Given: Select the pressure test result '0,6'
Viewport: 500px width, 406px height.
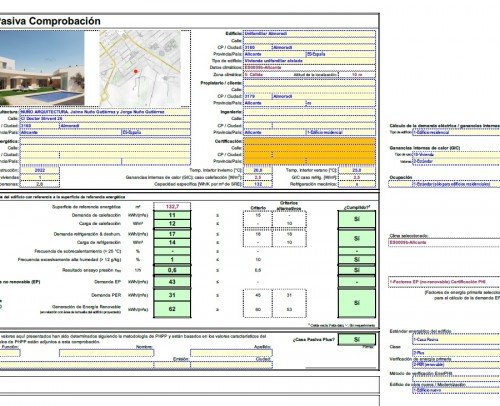Looking at the screenshot, I should [x=172, y=270].
